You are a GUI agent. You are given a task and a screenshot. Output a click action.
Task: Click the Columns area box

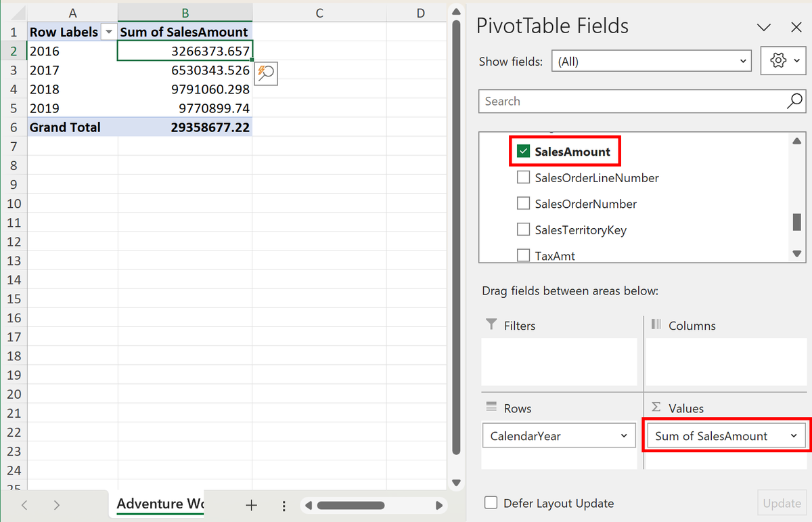tap(726, 362)
